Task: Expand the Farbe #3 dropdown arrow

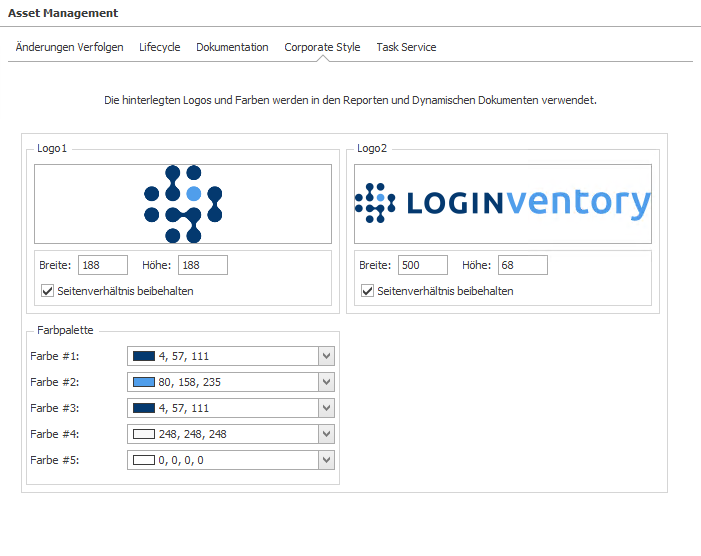Action: tap(326, 408)
